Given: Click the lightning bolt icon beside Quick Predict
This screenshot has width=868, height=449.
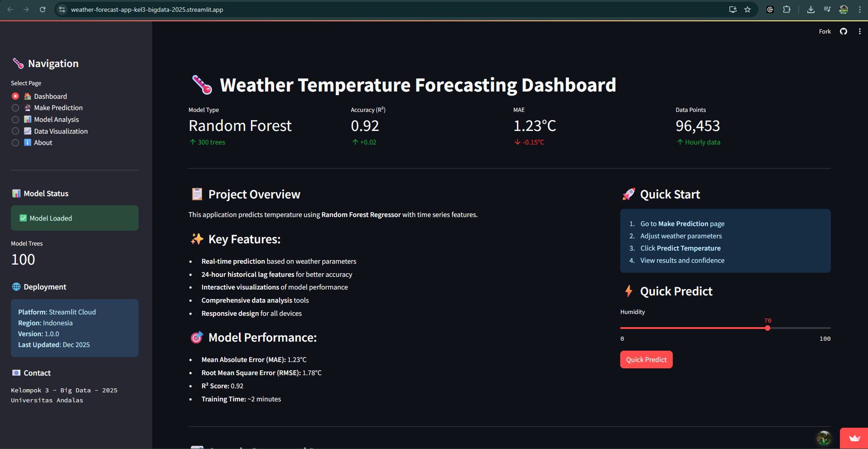Looking at the screenshot, I should coord(629,291).
